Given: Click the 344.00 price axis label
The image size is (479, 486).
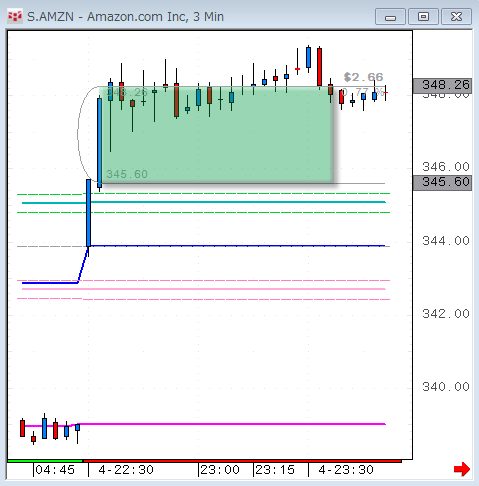Looking at the screenshot, I should (446, 241).
